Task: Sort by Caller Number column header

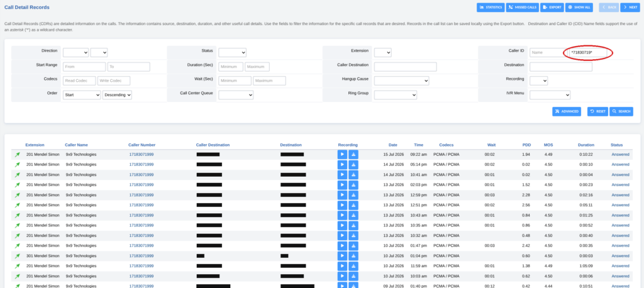Action: click(x=142, y=145)
